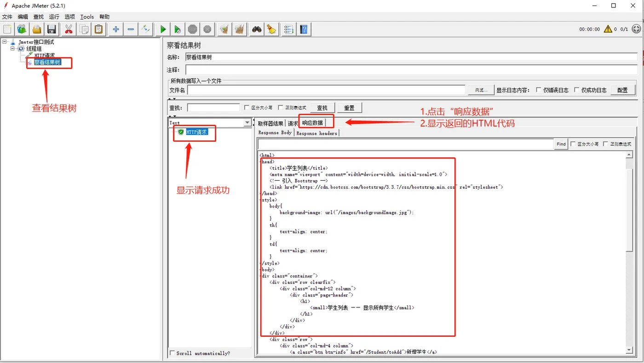This screenshot has height=363, width=644.
Task: Tick 正则表达式 next to the Find button
Action: point(605,144)
